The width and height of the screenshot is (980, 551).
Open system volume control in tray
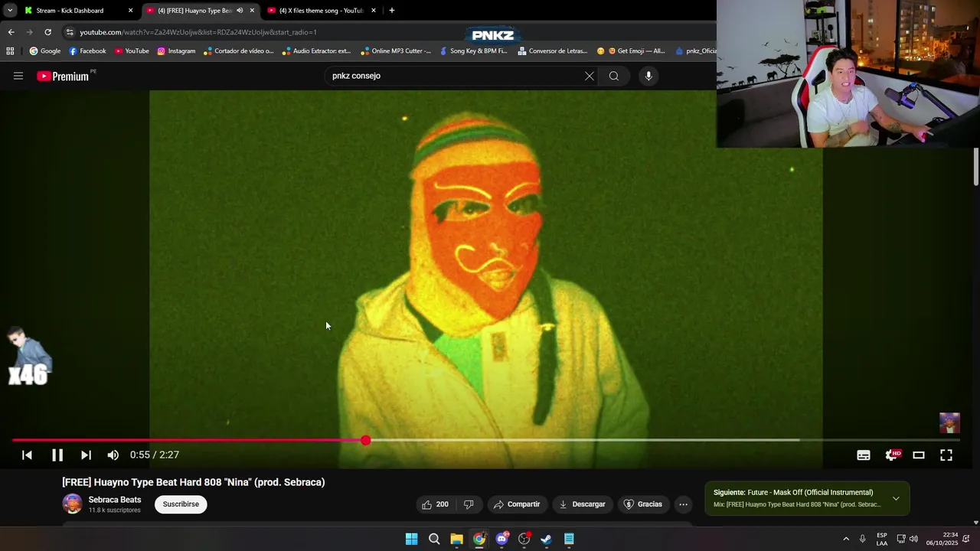pyautogui.click(x=913, y=539)
